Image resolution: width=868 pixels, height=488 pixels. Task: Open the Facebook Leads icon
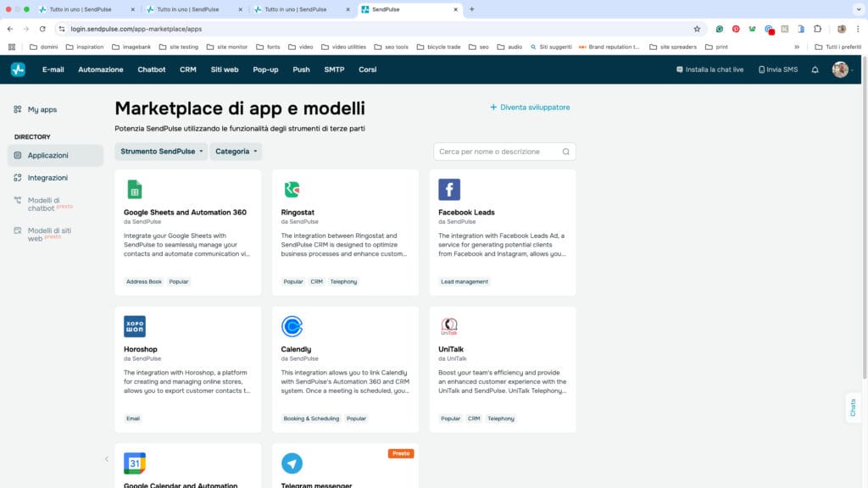point(449,189)
